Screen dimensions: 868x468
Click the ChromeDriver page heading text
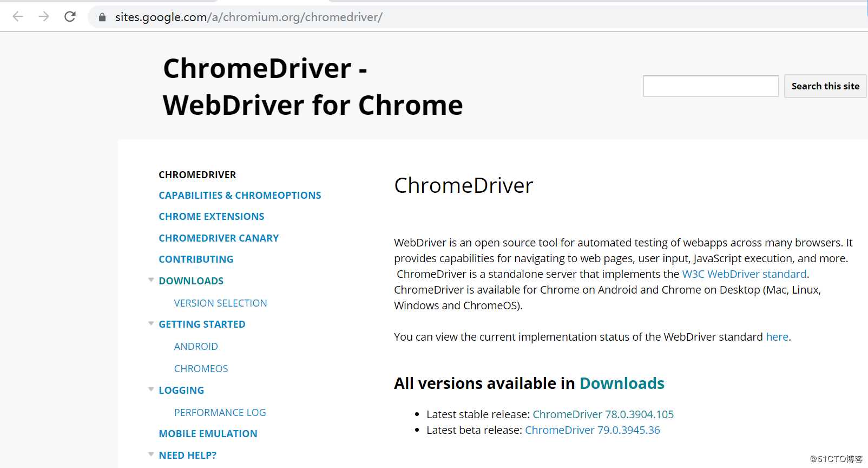(464, 186)
